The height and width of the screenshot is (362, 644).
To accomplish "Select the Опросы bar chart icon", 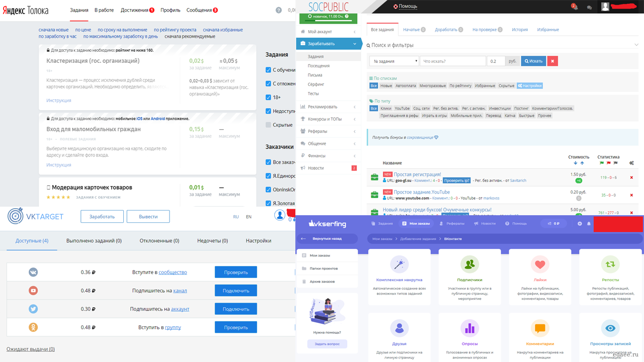I will click(x=469, y=328).
